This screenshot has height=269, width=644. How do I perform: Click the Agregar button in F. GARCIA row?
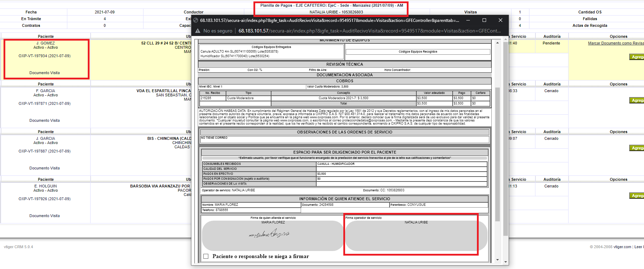(637, 100)
